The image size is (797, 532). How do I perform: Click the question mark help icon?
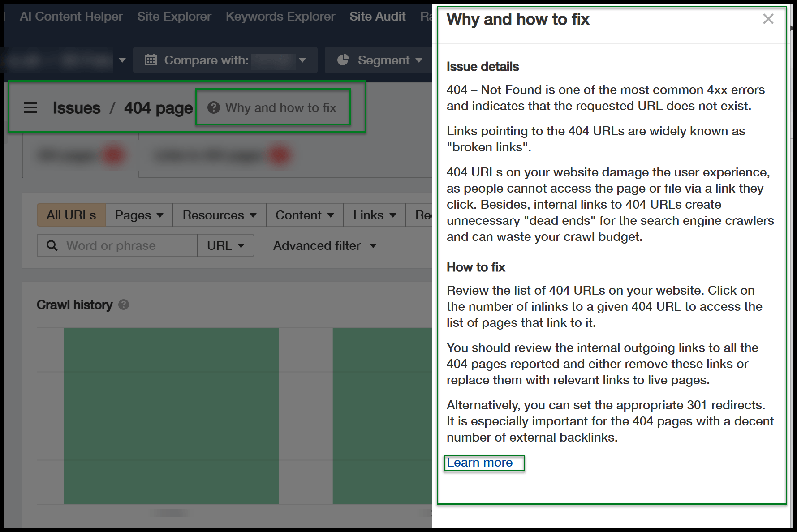pos(214,107)
